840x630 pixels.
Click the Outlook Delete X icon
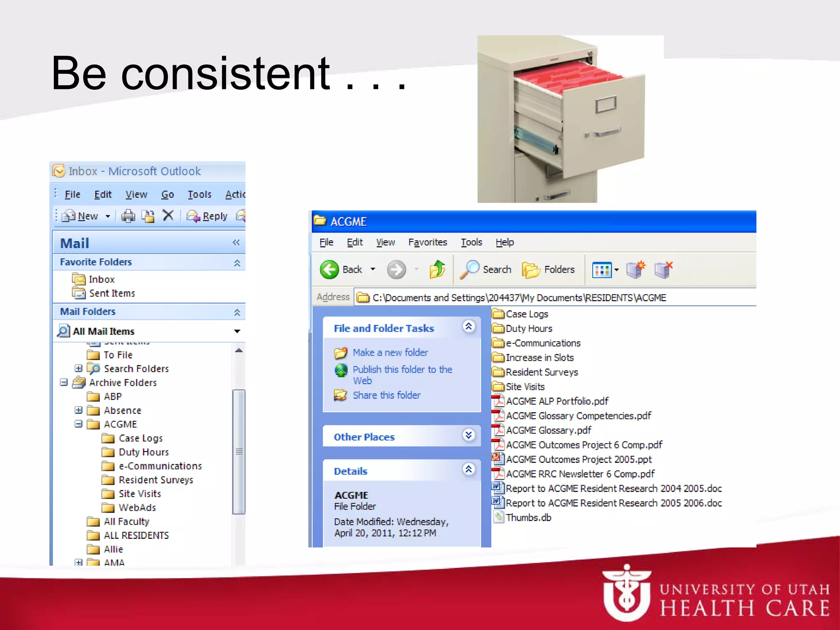(168, 215)
